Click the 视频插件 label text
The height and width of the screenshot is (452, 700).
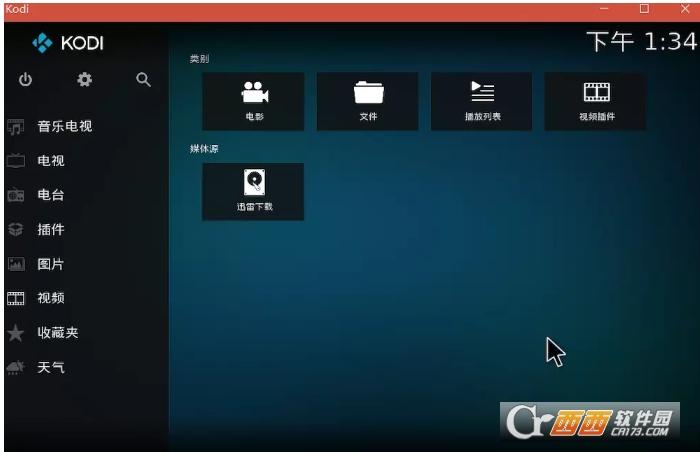click(x=597, y=117)
